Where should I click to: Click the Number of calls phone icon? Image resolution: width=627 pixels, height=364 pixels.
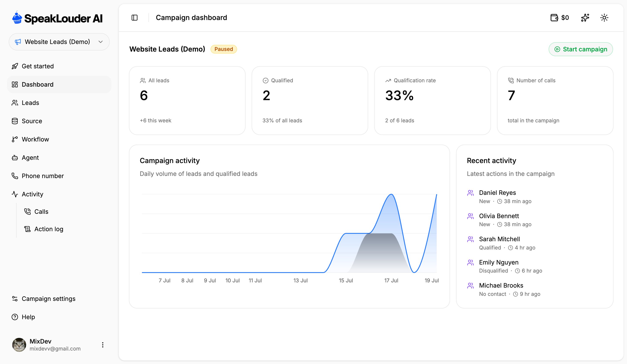point(511,81)
